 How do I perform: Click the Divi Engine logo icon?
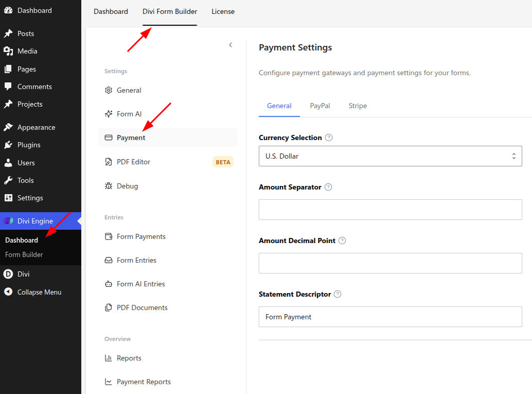pos(8,221)
